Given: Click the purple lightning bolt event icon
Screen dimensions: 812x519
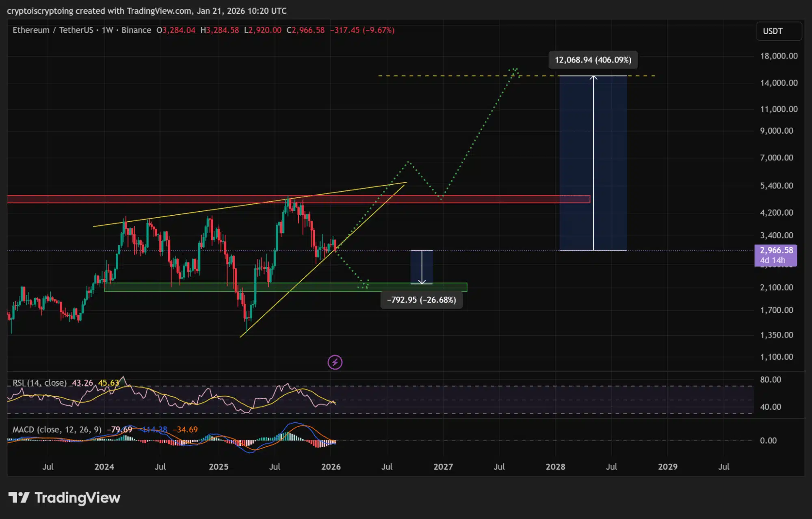Looking at the screenshot, I should coord(335,362).
